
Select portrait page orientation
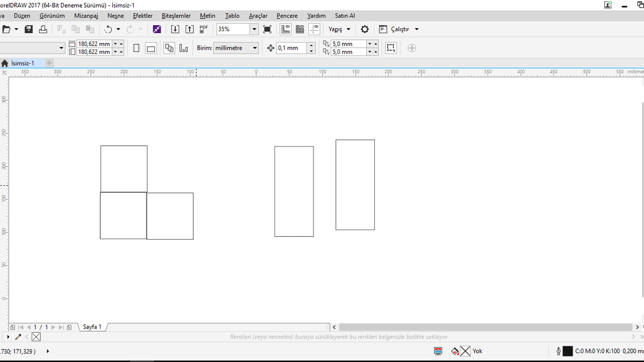(136, 48)
